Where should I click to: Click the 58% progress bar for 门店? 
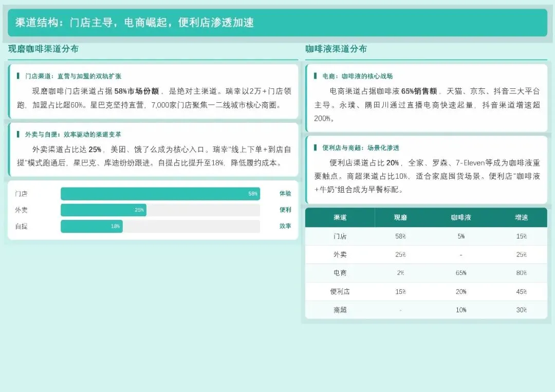(x=160, y=194)
